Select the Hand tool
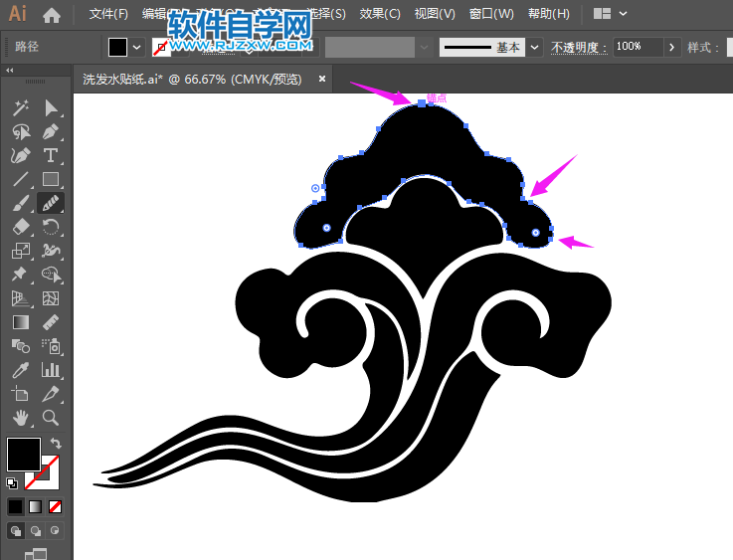This screenshot has width=733, height=560. (x=21, y=418)
